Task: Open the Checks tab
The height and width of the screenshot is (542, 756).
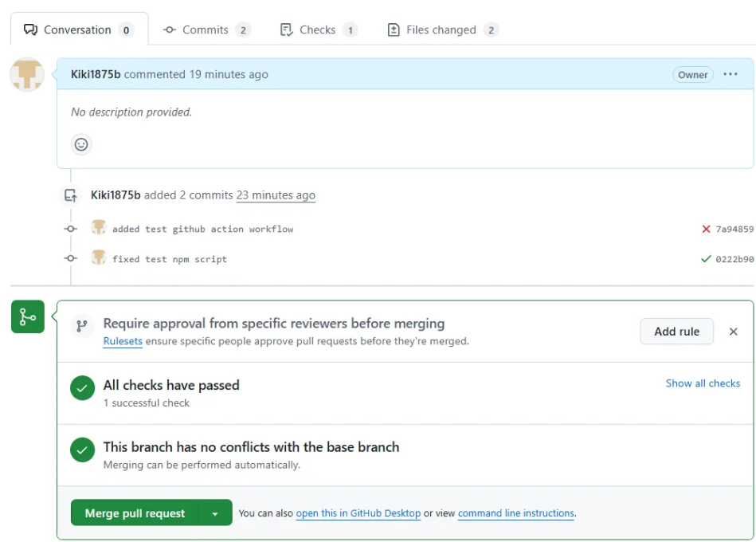Action: (x=318, y=29)
